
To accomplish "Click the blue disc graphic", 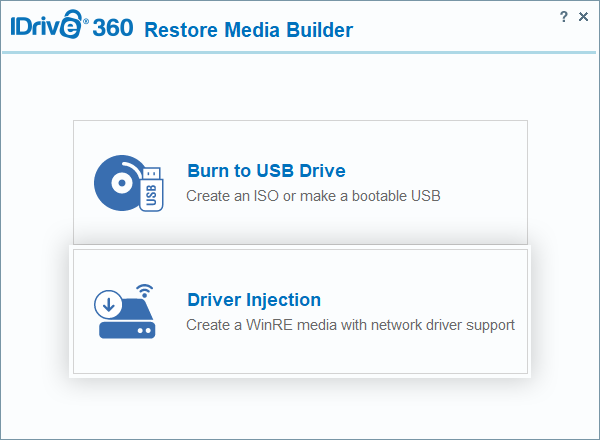I will click(117, 182).
